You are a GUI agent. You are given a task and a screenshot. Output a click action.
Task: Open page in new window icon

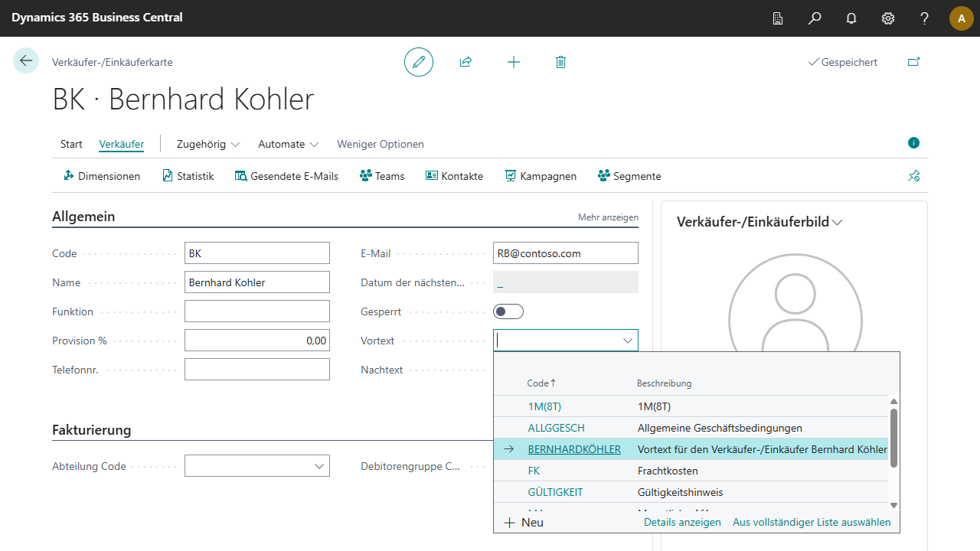coord(913,62)
